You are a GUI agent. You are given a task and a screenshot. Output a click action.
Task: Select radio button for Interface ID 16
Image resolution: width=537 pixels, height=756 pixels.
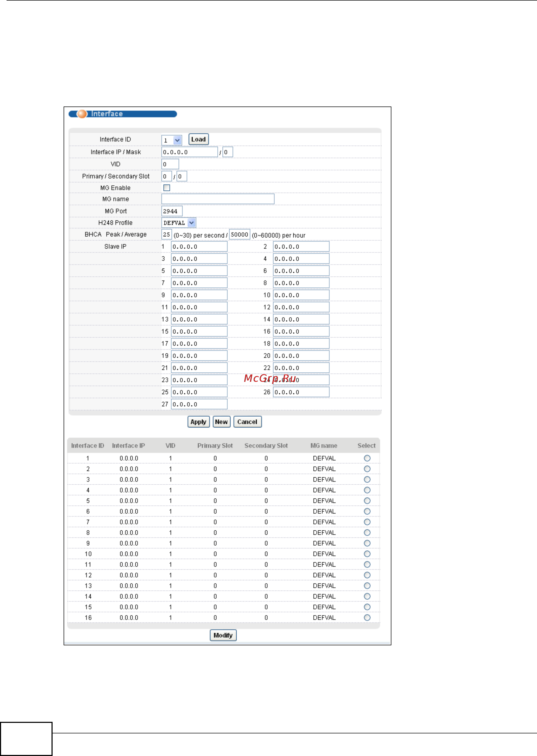coord(367,617)
